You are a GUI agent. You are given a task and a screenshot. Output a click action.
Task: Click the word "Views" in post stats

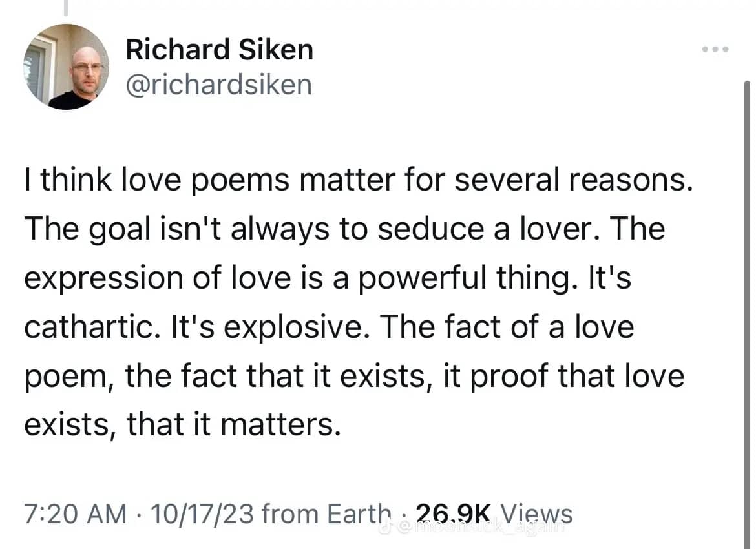536,513
